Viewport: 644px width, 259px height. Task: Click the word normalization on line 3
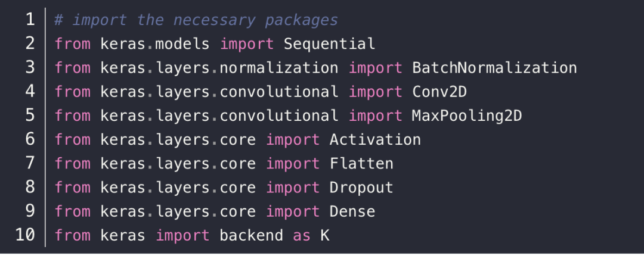[x=278, y=67]
